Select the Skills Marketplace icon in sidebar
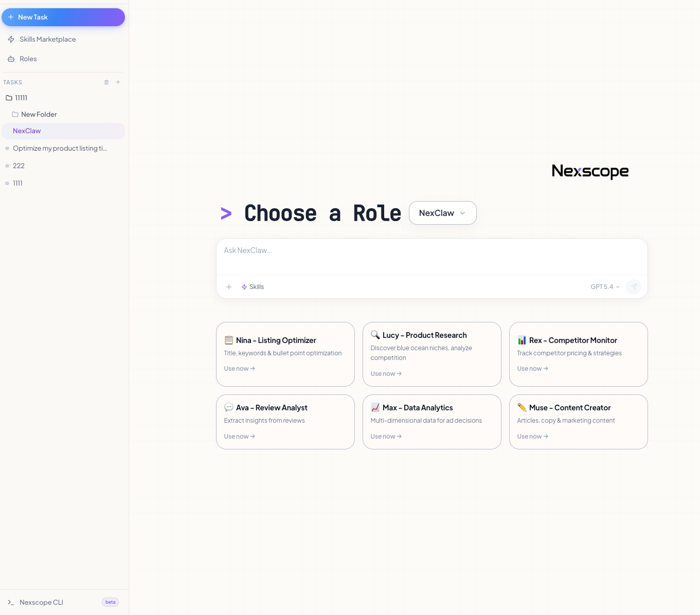The image size is (700, 615). point(11,39)
